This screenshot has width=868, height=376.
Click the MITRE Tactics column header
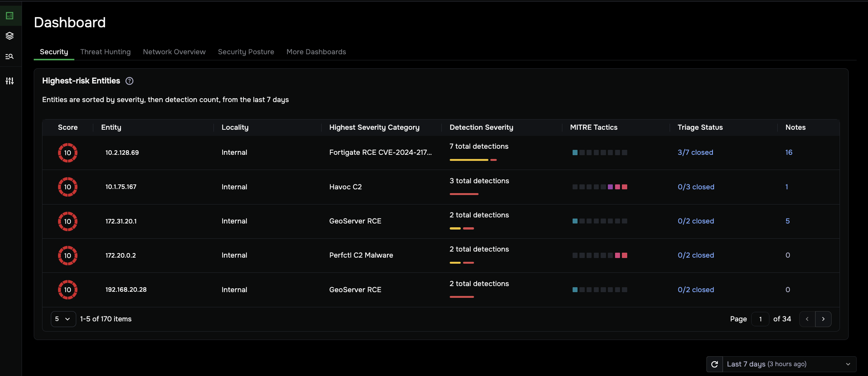point(594,127)
